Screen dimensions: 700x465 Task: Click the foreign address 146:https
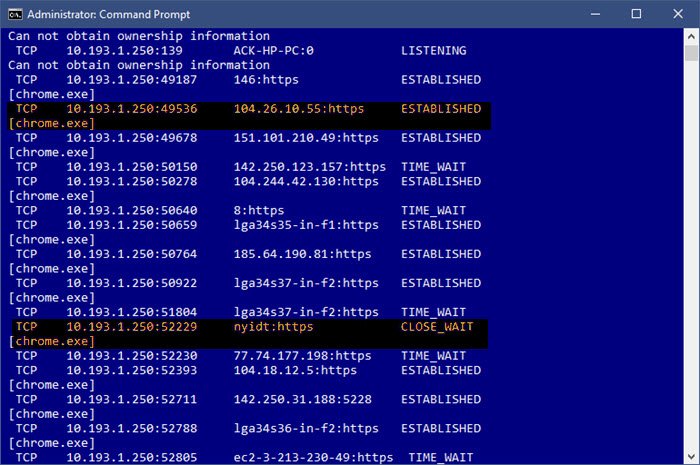point(266,79)
